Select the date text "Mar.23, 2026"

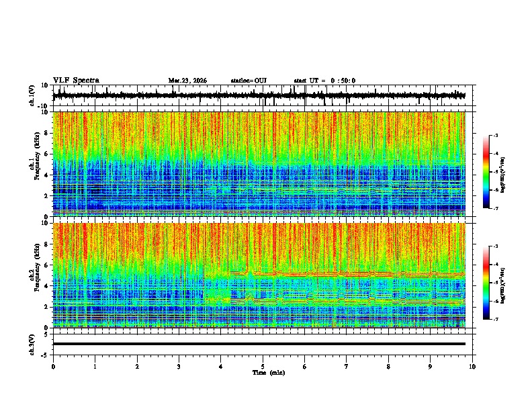pos(187,81)
